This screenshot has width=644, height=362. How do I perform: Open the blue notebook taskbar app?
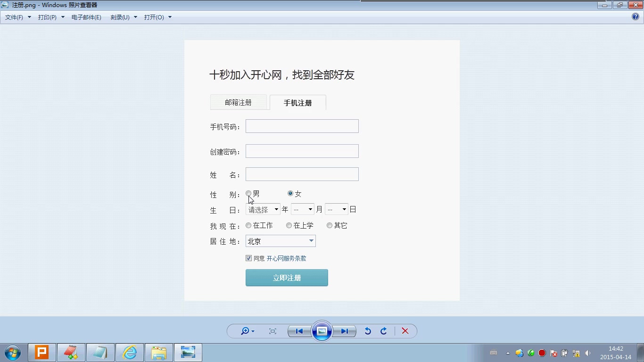click(100, 353)
